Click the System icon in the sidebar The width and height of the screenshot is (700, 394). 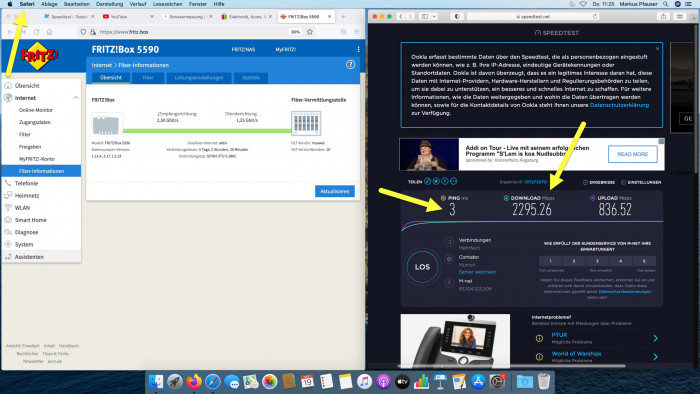pyautogui.click(x=8, y=245)
